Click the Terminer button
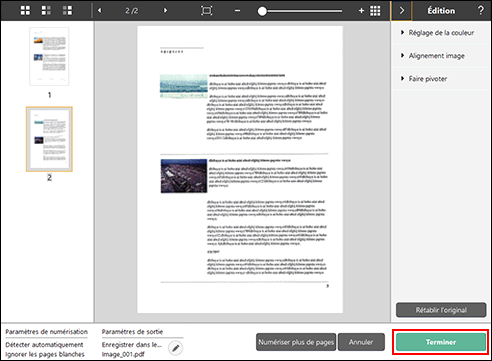This screenshot has width=492, height=361. tap(441, 342)
